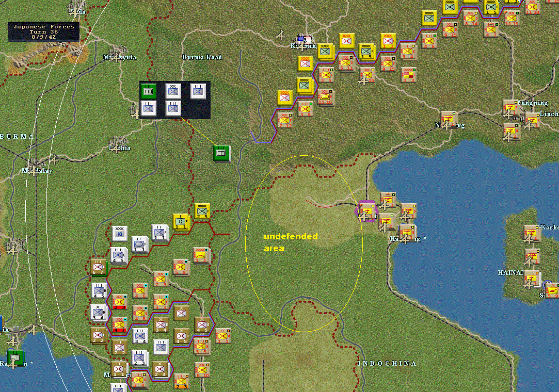Viewport: 559px width, 392px height.
Task: Select the Japanese air unit at Nanning
Action: coord(449,119)
